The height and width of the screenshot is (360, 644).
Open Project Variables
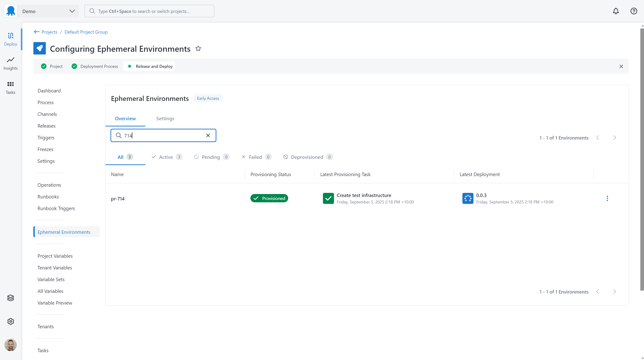pos(55,256)
